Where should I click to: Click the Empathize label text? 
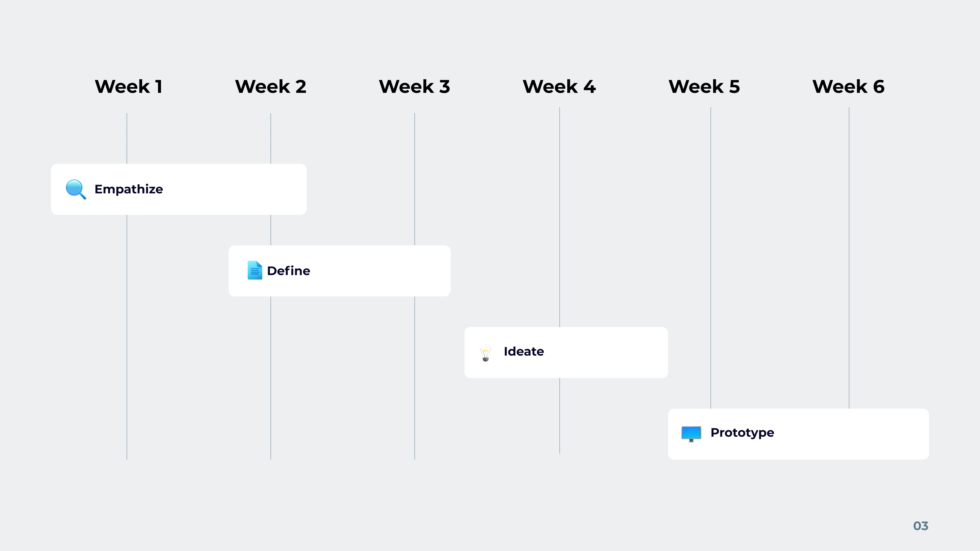point(129,189)
